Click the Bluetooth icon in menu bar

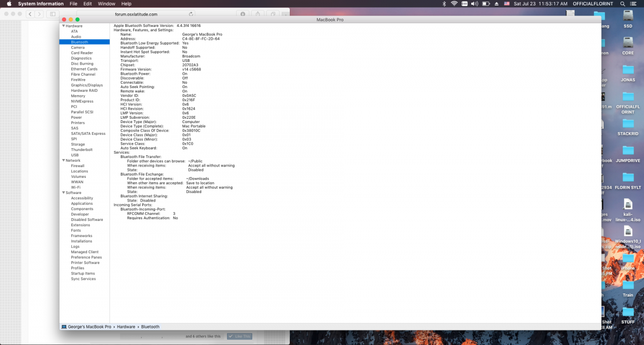(x=443, y=4)
